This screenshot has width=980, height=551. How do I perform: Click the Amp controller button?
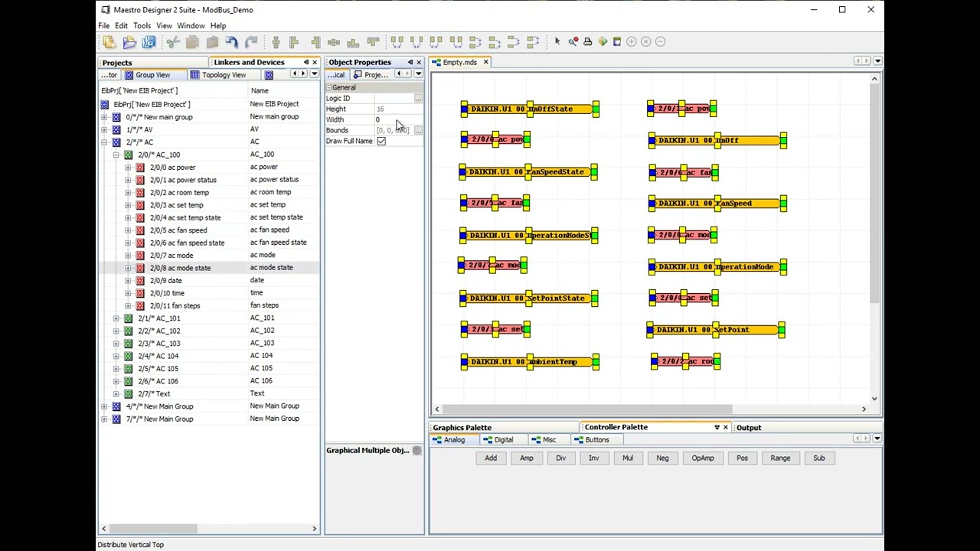(x=527, y=458)
